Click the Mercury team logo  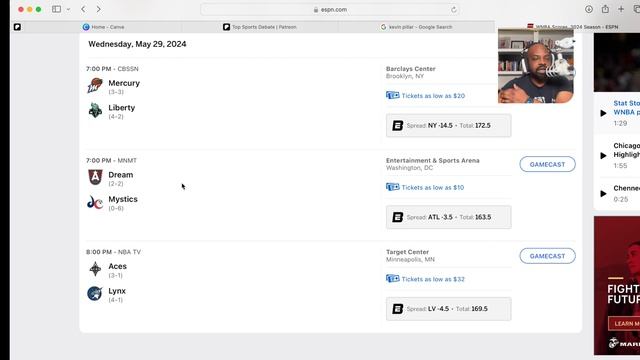pyautogui.click(x=95, y=86)
